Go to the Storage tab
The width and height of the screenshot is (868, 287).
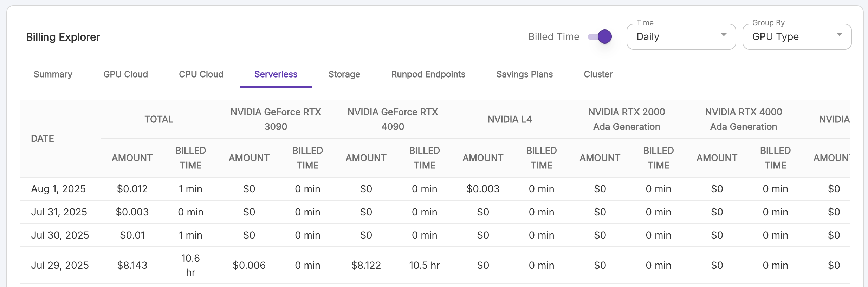coord(344,74)
